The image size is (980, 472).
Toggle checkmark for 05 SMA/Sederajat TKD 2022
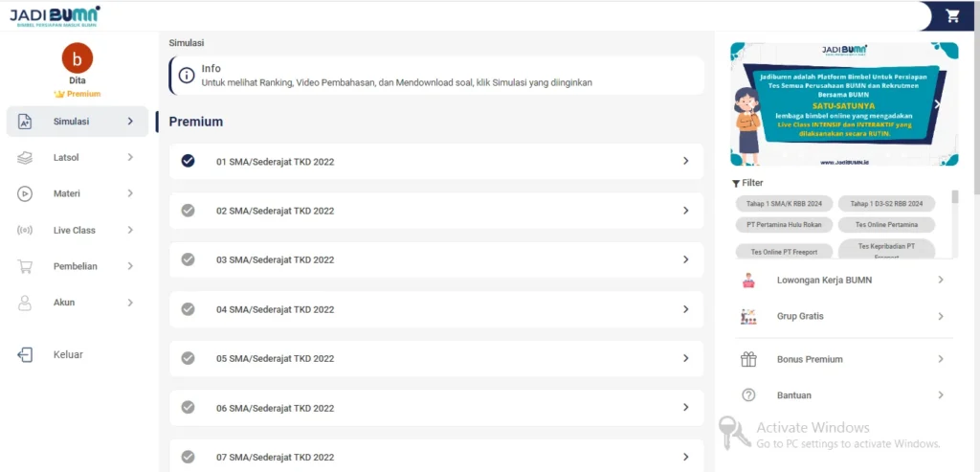188,358
